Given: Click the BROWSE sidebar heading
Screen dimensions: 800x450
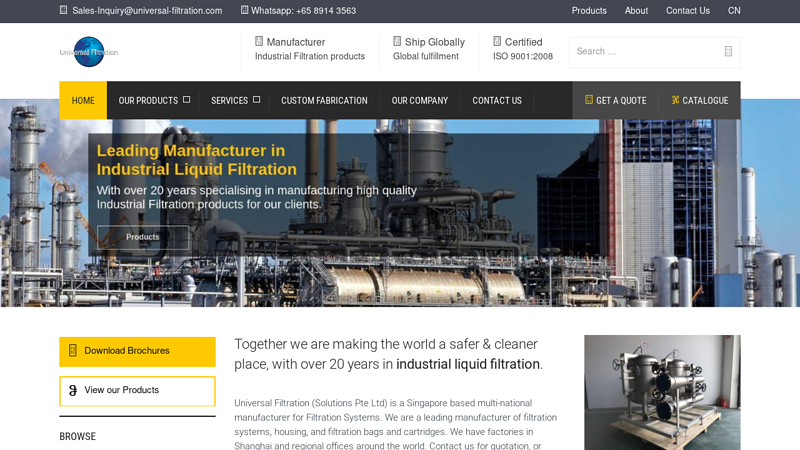Looking at the screenshot, I should (x=78, y=436).
